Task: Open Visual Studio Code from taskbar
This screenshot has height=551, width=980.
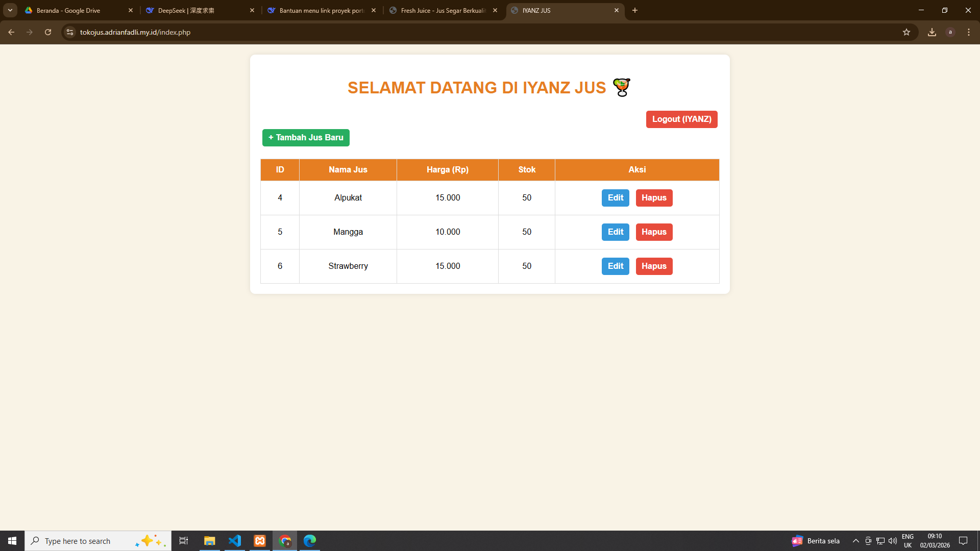Action: [235, 541]
